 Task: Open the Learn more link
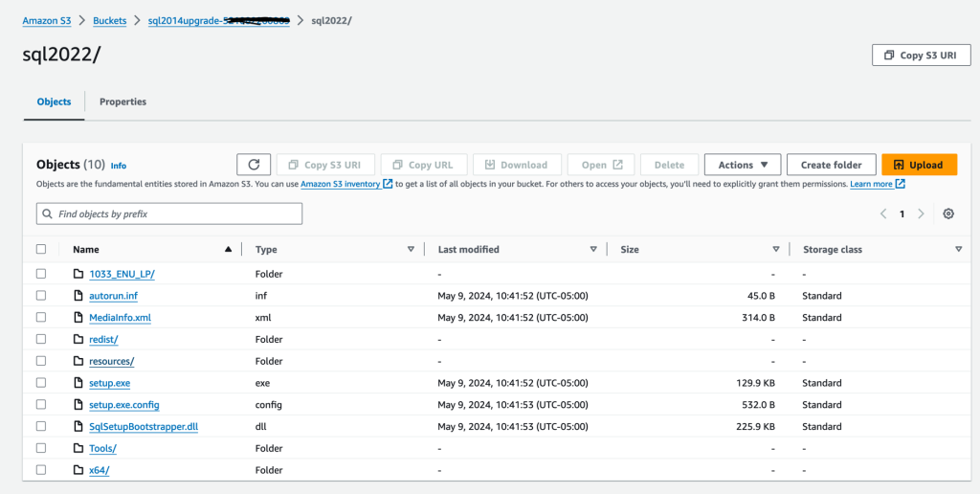point(871,184)
